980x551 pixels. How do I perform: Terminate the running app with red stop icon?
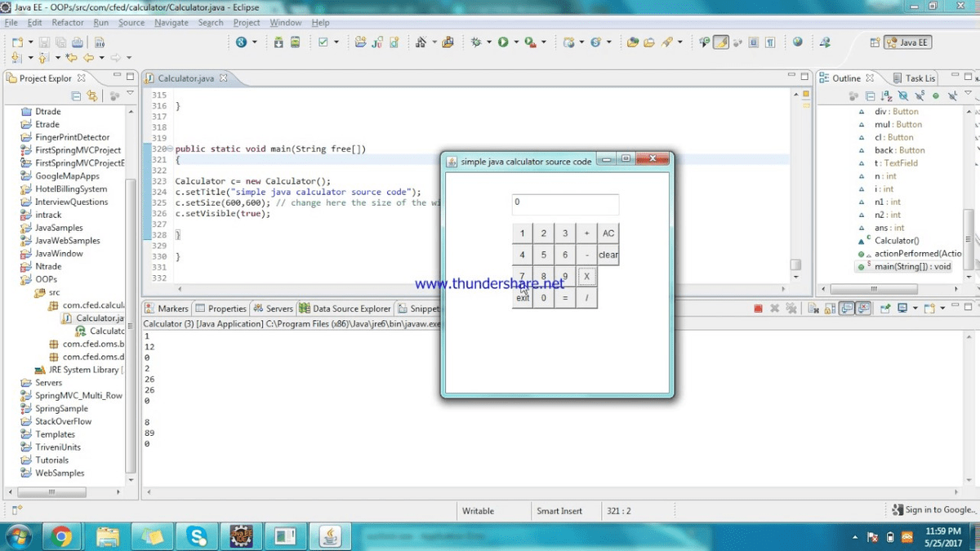(x=758, y=309)
